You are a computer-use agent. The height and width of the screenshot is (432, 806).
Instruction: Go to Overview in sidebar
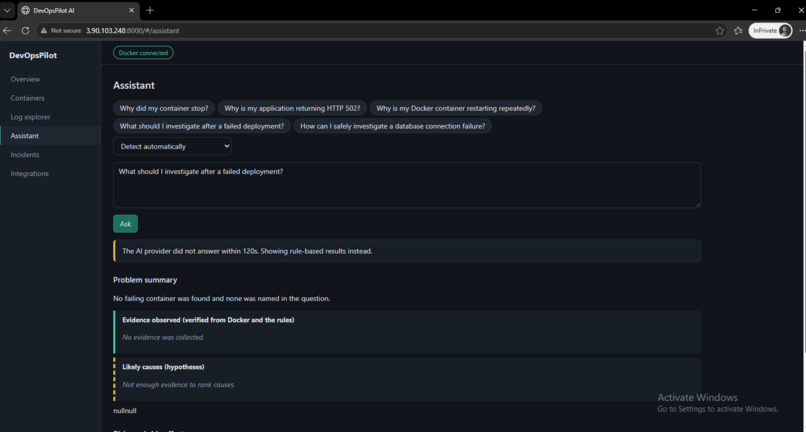point(25,79)
